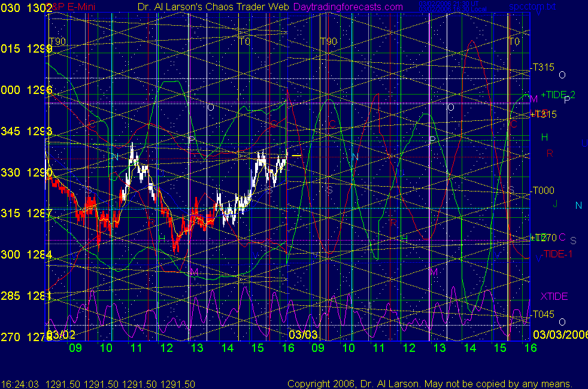Screen dimensions: 588x389
Task: Click the "285 1281" price axis label
Action: pyautogui.click(x=26, y=296)
